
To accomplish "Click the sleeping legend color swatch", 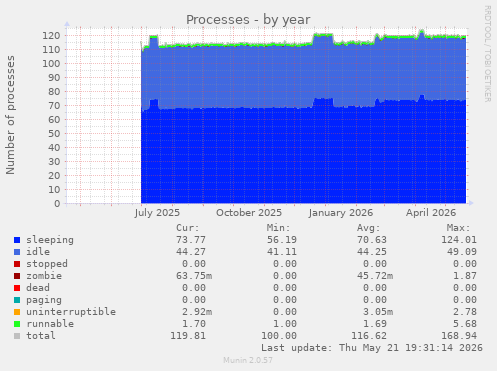I will pyautogui.click(x=17, y=240).
